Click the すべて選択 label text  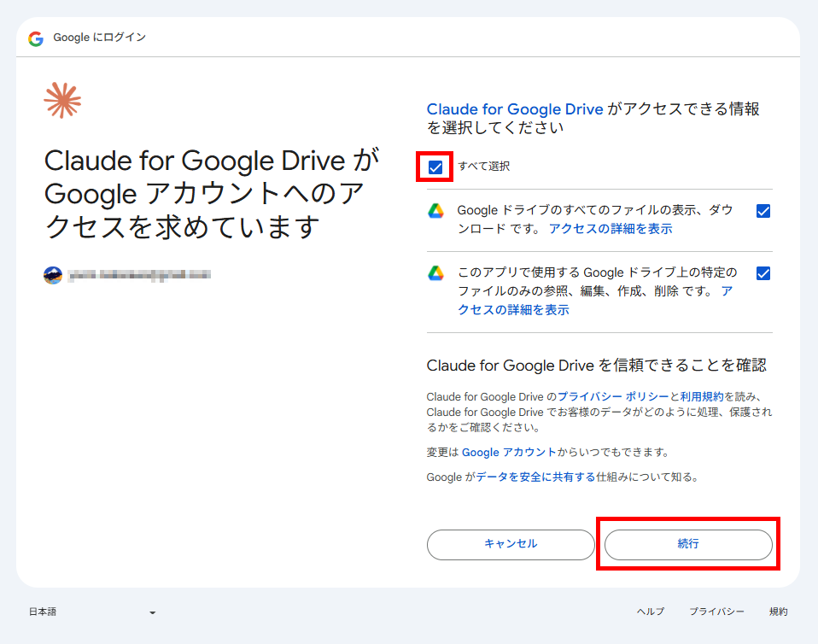(x=483, y=167)
